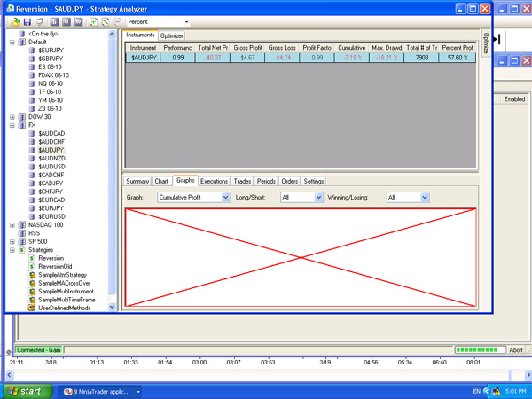Click the save floppy disk icon

(27, 22)
